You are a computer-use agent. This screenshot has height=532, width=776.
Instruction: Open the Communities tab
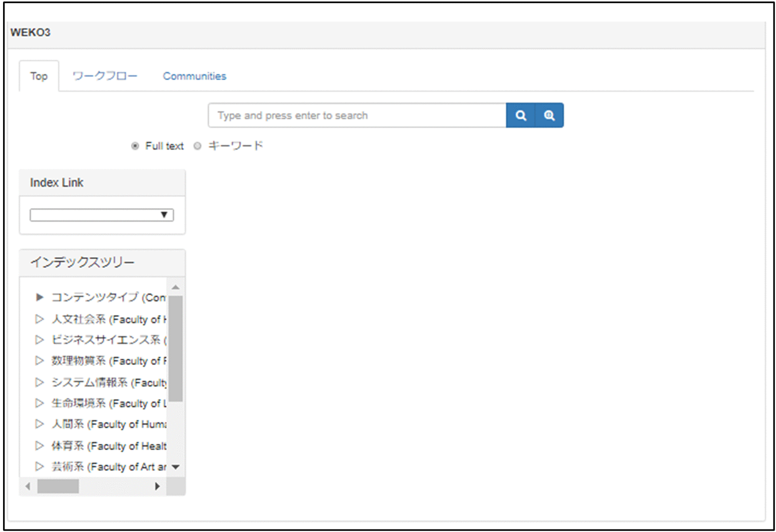[194, 76]
